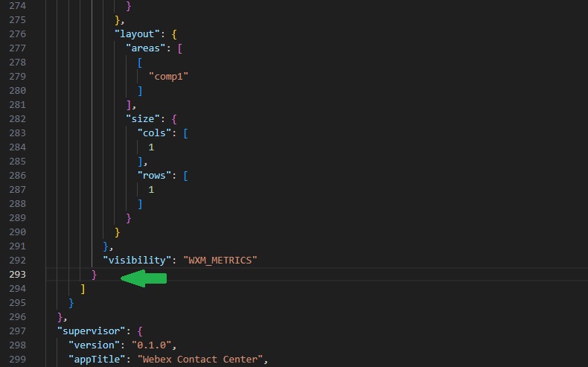
Task: Click the opening bracket on line 278
Action: tap(140, 63)
